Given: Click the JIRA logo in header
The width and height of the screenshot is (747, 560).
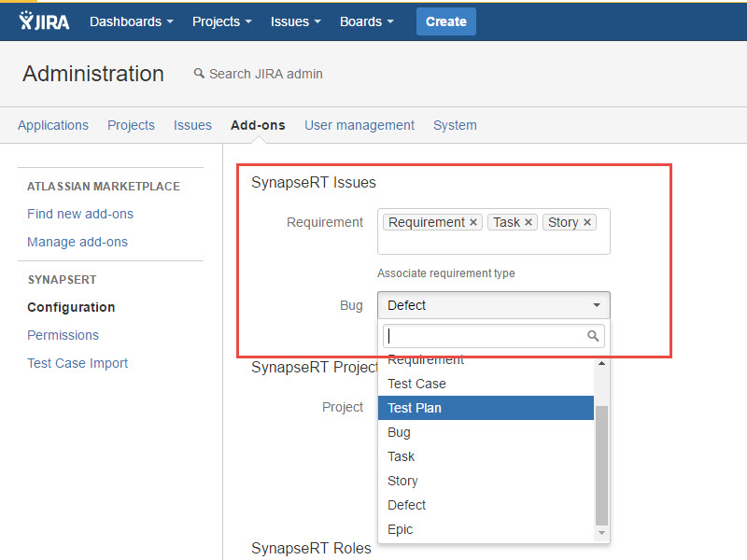Looking at the screenshot, I should coord(44,21).
